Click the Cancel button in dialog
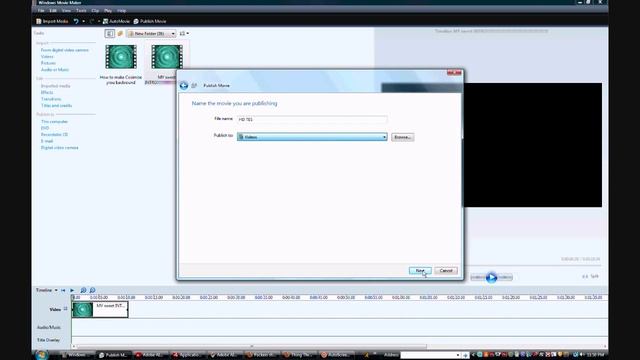640x360 pixels. pos(446,271)
